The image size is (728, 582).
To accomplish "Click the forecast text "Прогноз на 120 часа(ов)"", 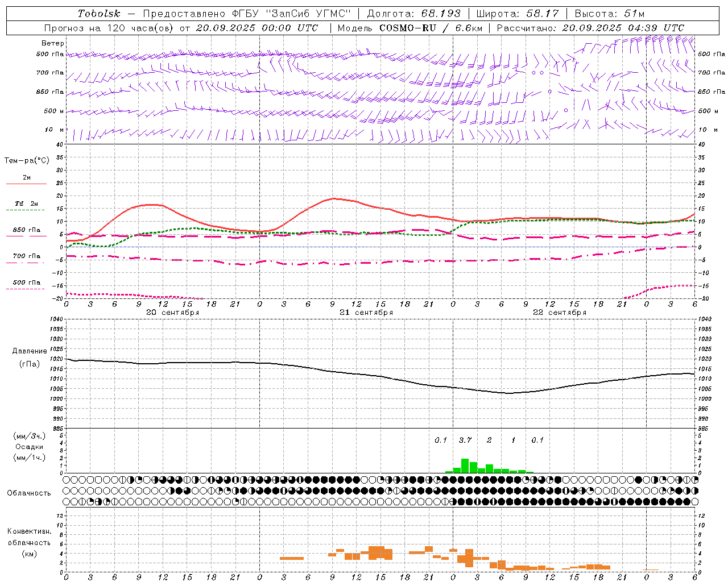I will (109, 28).
